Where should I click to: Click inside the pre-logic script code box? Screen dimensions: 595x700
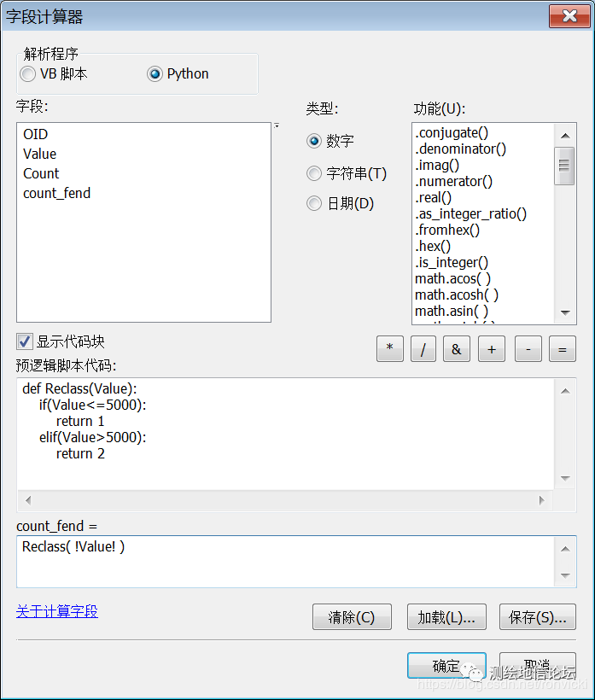[286, 434]
